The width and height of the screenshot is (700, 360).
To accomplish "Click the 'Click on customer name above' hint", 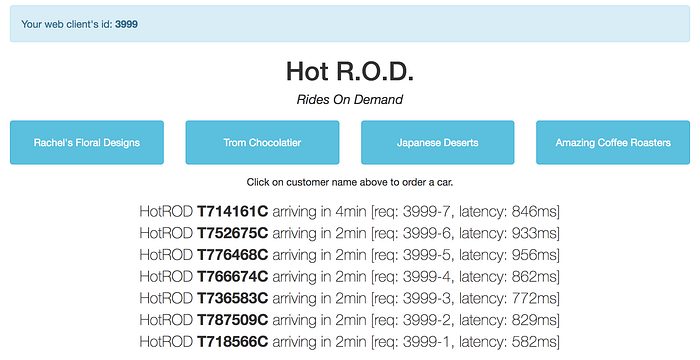I will tap(350, 182).
